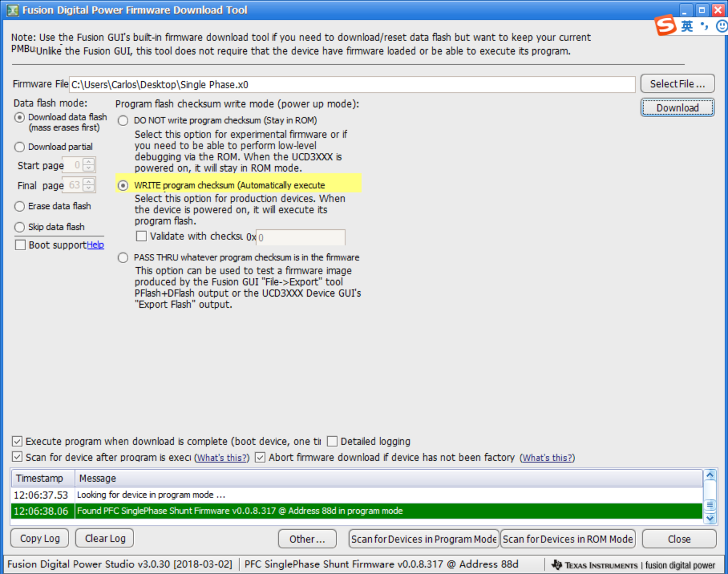Image resolution: width=728 pixels, height=574 pixels.
Task: Toggle Scan for device after program executes
Action: (x=17, y=457)
